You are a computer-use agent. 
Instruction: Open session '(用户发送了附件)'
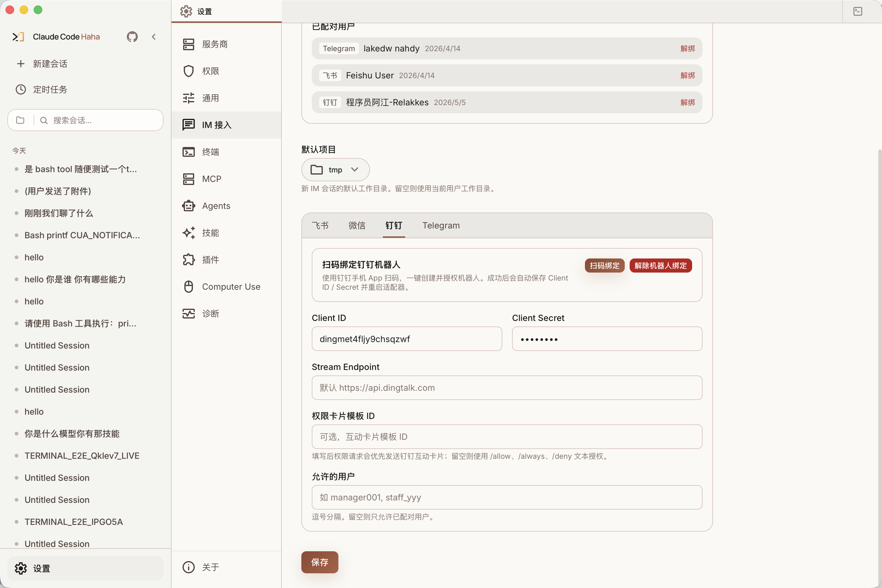pos(85,191)
